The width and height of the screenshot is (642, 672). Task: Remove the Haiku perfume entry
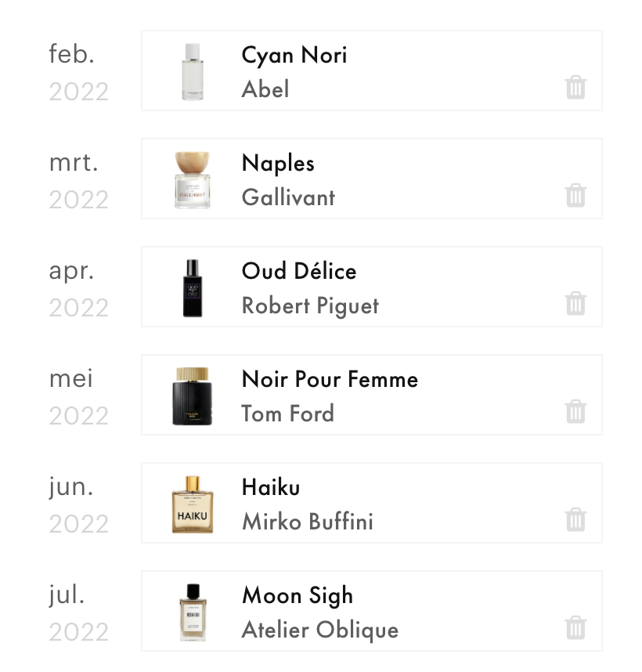575,519
